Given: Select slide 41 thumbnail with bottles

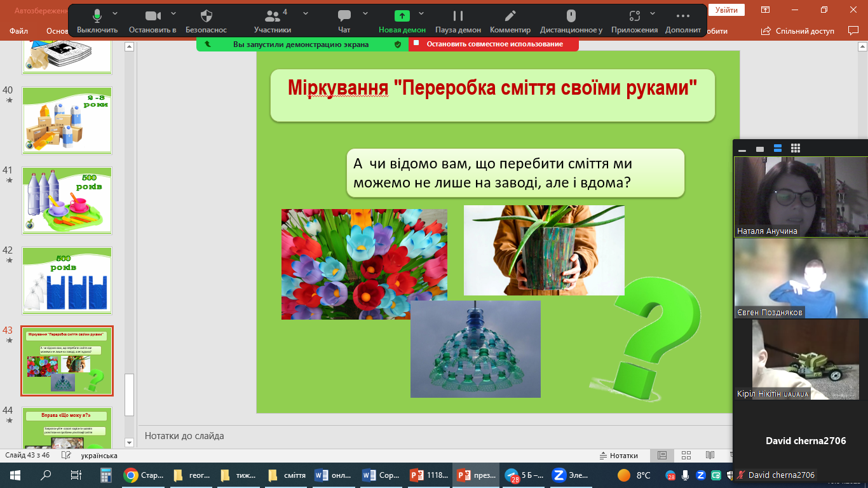Looking at the screenshot, I should coord(67,201).
